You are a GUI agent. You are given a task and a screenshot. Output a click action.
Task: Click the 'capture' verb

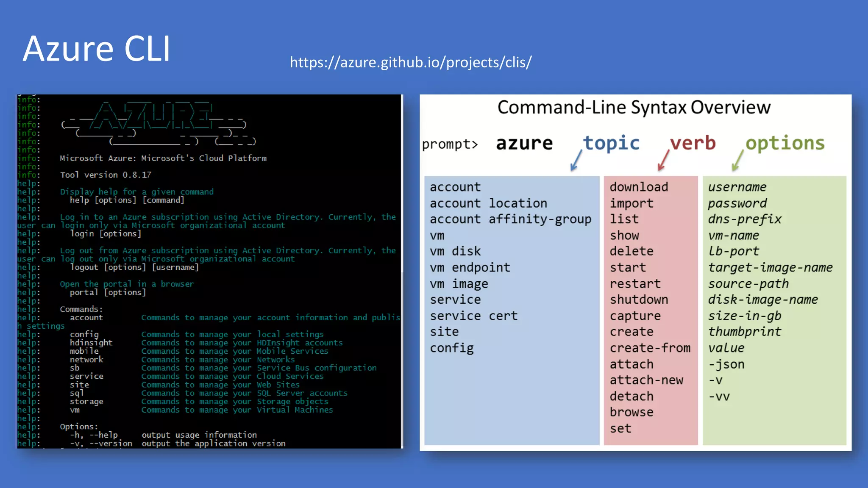click(635, 316)
